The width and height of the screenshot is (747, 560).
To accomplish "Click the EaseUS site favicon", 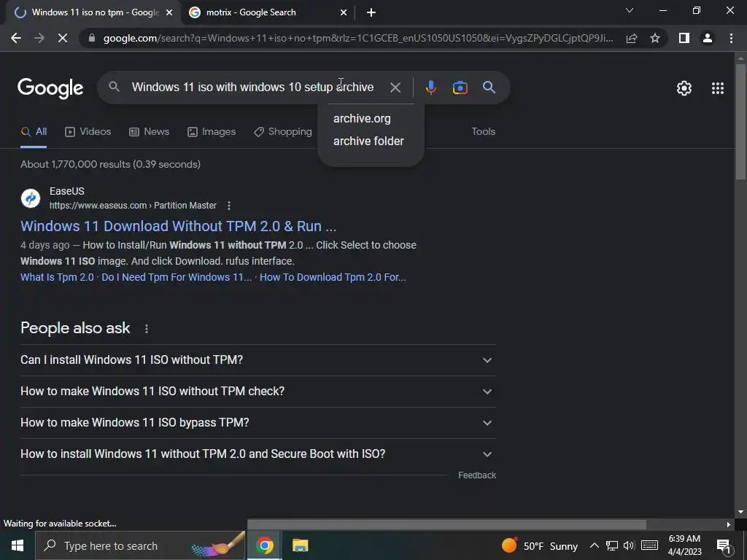I will click(x=31, y=198).
